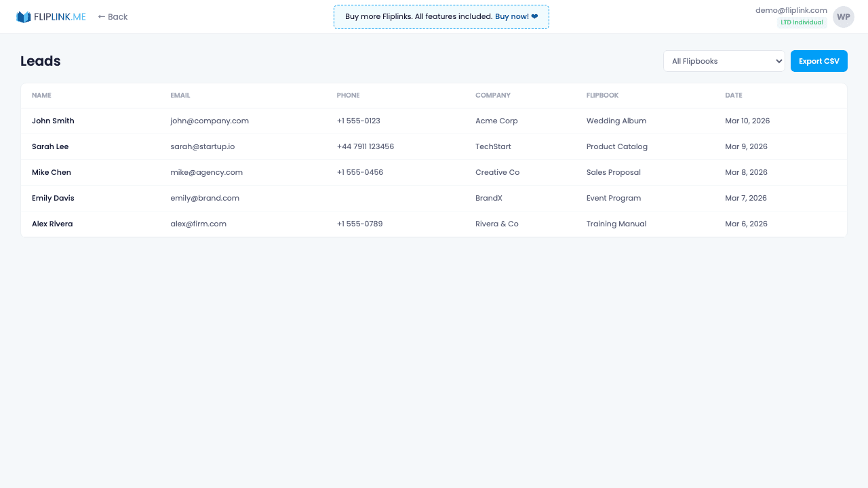Select the LTD individual plan badge

[x=802, y=22]
